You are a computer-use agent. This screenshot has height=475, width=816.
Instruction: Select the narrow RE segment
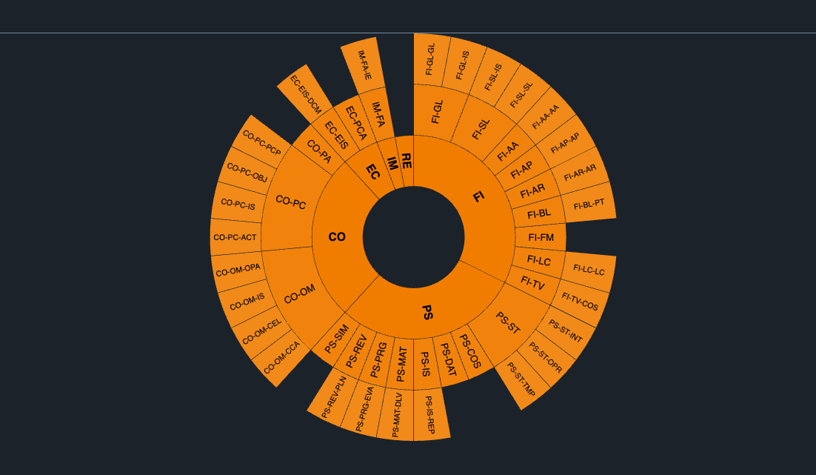tap(407, 161)
